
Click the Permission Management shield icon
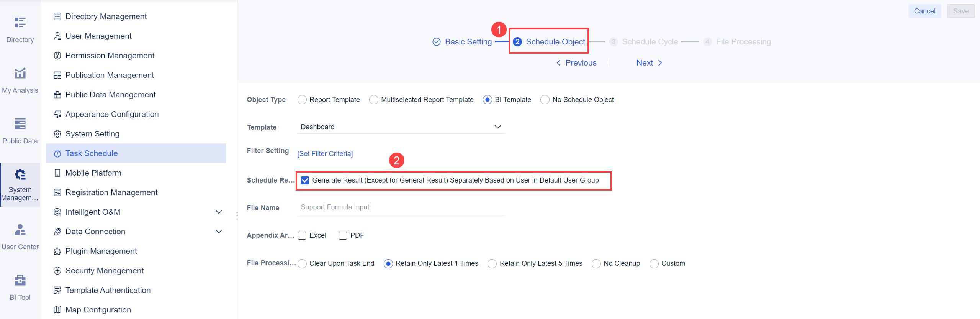coord(57,56)
